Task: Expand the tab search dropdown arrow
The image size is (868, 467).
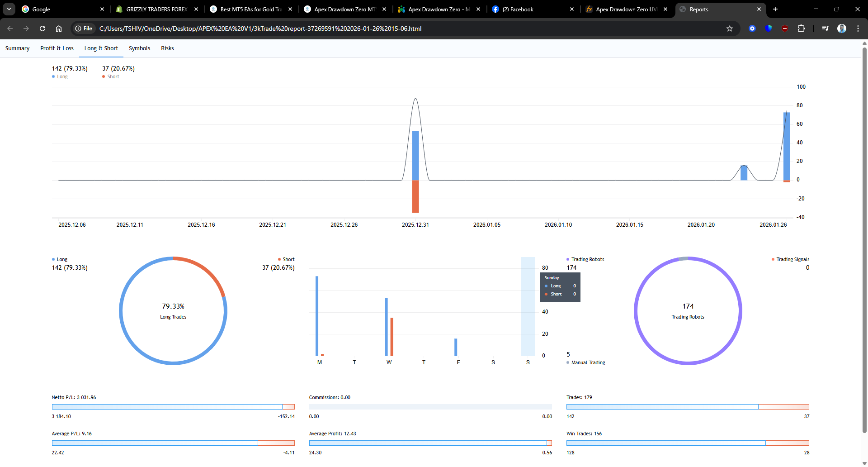Action: pos(9,9)
